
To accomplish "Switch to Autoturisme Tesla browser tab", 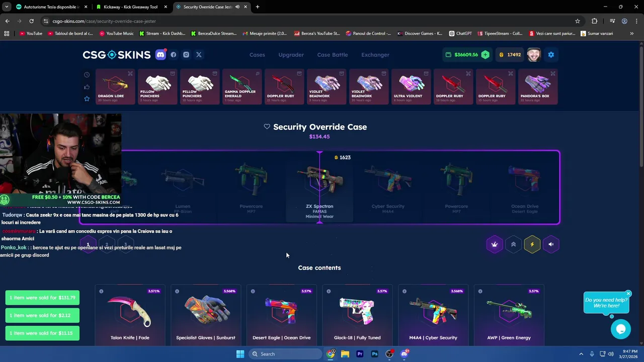I will [x=51, y=7].
